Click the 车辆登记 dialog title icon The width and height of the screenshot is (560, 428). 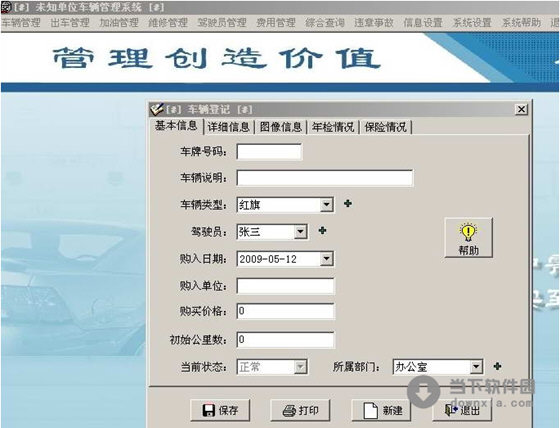pyautogui.click(x=157, y=109)
